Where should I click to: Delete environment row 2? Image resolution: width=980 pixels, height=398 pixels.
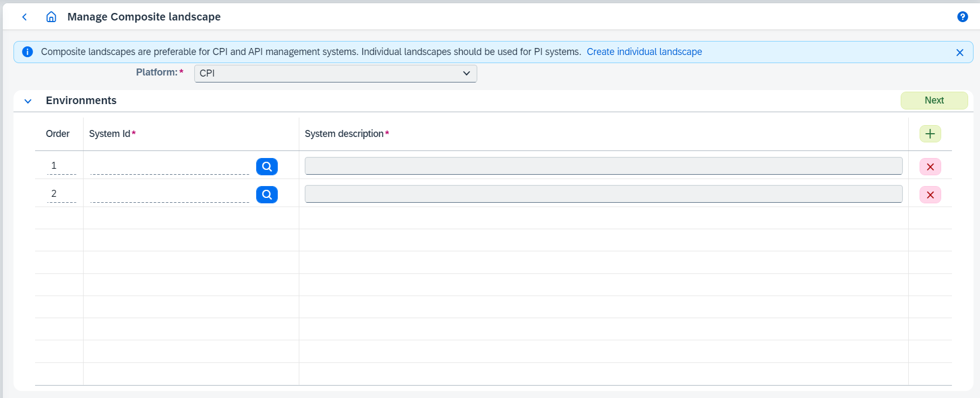(x=930, y=195)
